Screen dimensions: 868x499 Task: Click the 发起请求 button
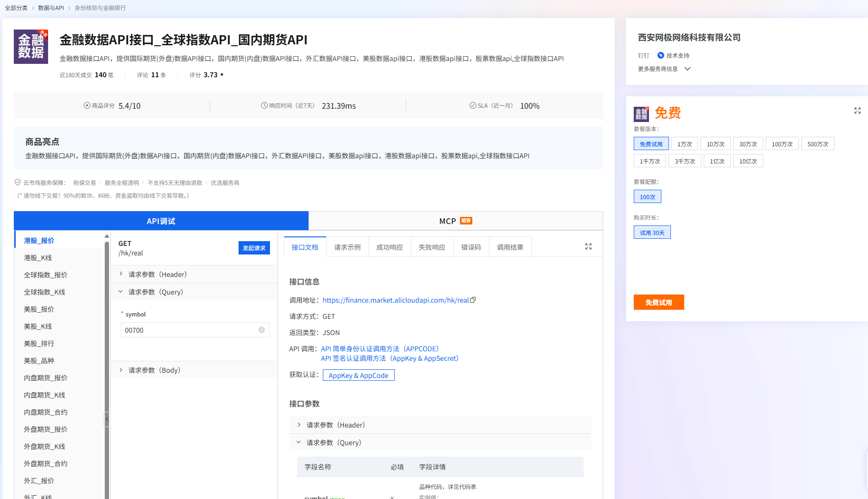tap(254, 248)
